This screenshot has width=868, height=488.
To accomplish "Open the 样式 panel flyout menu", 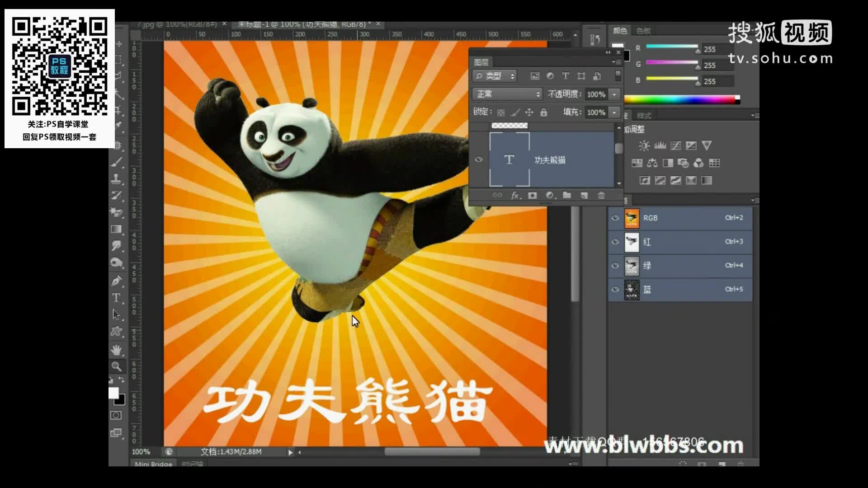I will tap(755, 116).
